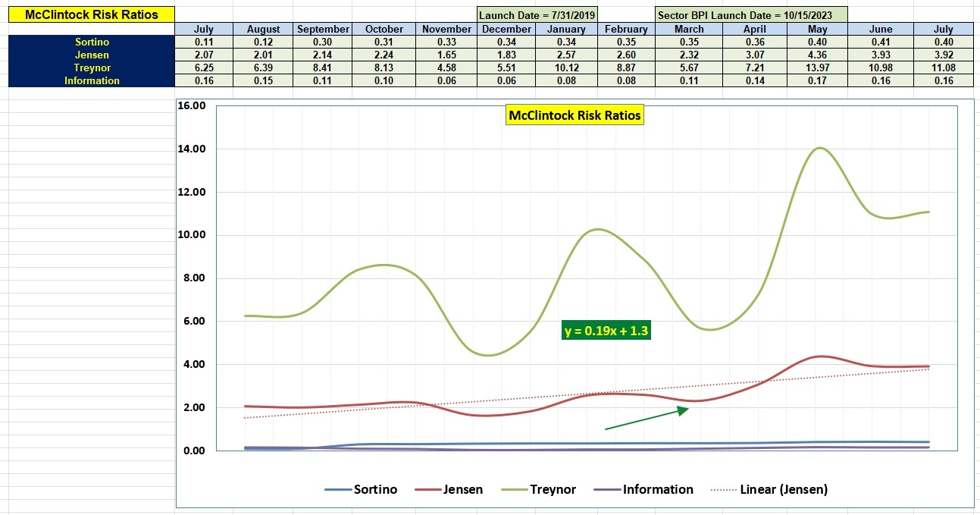Click Treynor value 6.39
This screenshot has height=515, width=980.
coord(264,68)
